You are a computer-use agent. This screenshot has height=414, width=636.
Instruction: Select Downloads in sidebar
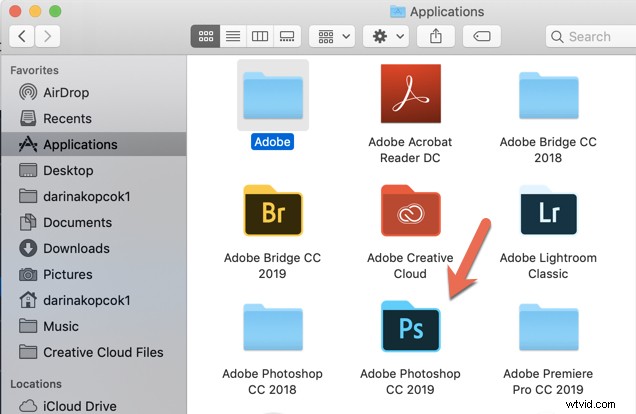[x=94, y=248]
